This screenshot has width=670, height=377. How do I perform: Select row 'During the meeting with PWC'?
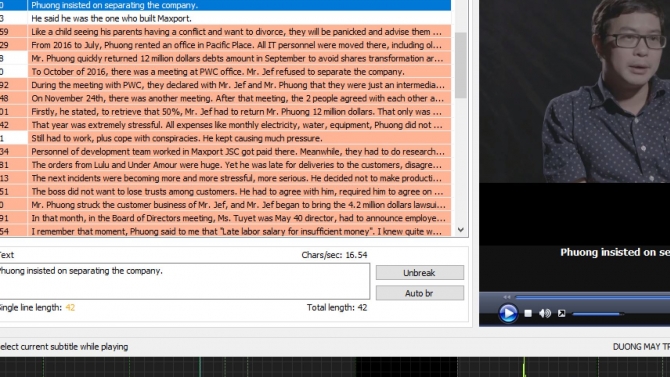point(225,85)
